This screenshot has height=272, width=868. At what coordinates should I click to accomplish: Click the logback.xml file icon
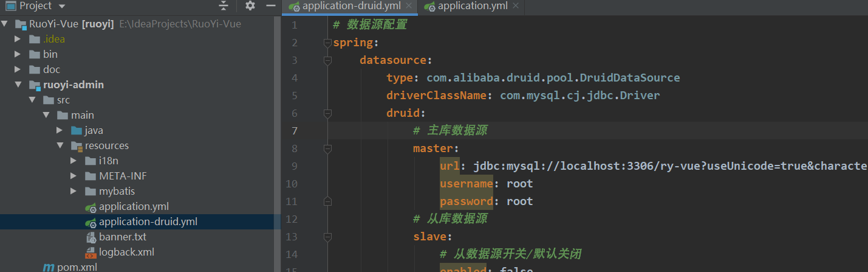click(x=91, y=252)
